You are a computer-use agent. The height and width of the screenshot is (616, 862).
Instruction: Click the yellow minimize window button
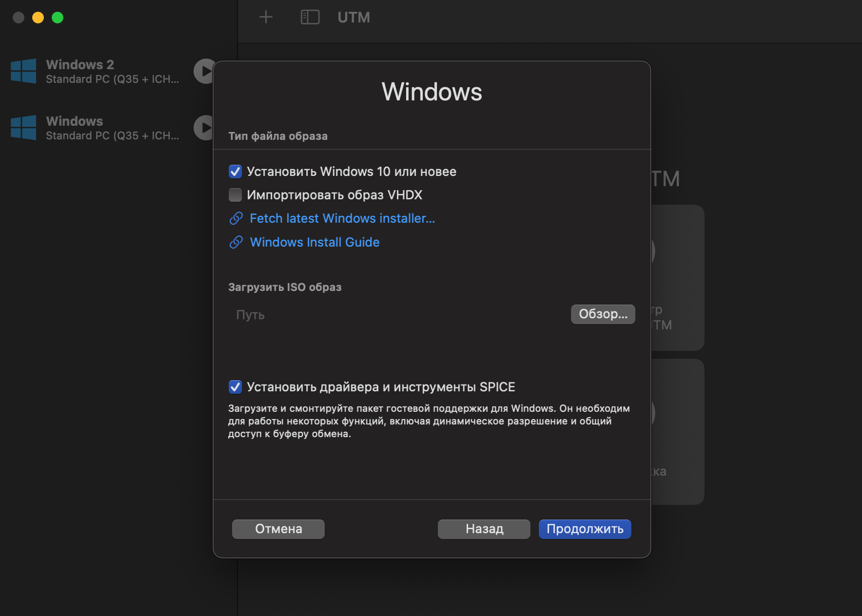(38, 18)
